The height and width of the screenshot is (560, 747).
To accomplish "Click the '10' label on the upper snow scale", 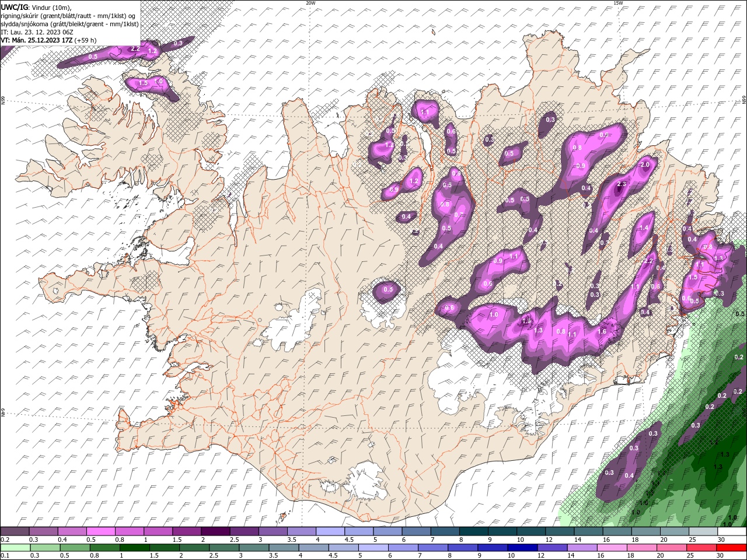I will coord(520,540).
